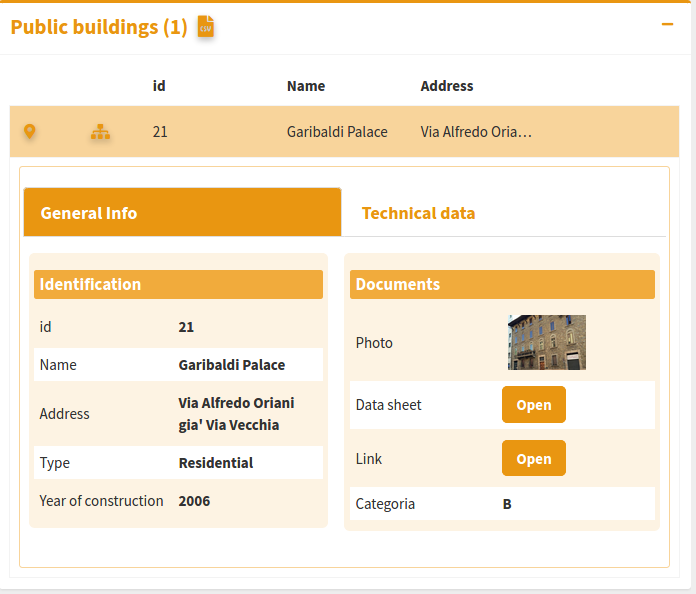Select truncated address Via Alfredo Oria…

point(476,132)
